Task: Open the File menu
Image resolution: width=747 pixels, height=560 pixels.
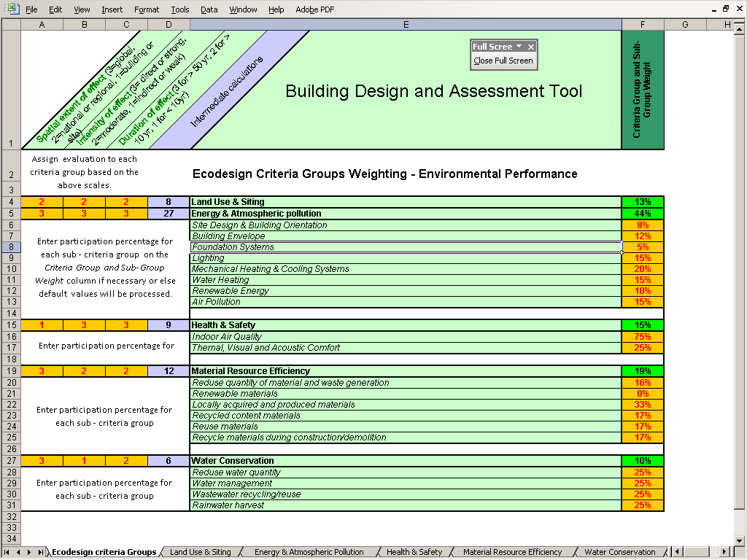Action: tap(31, 9)
